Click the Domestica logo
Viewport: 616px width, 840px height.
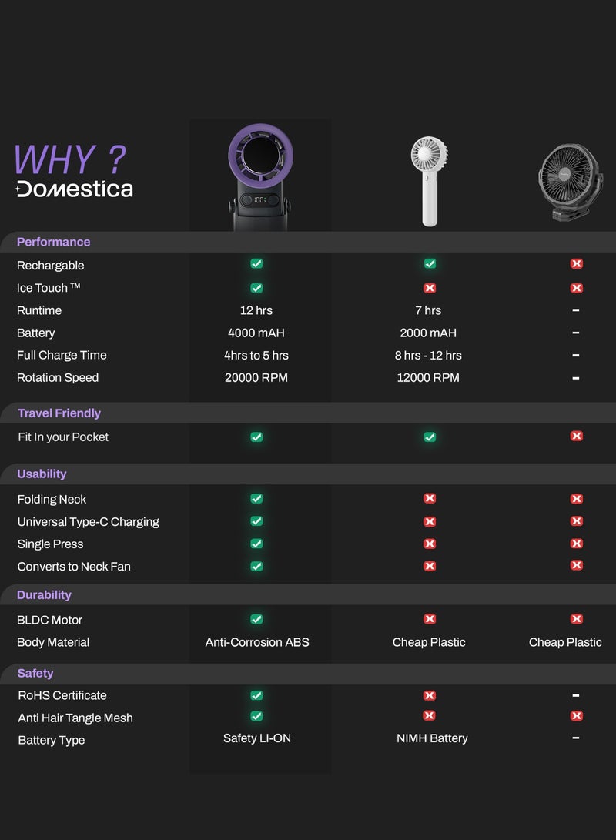coord(74,189)
